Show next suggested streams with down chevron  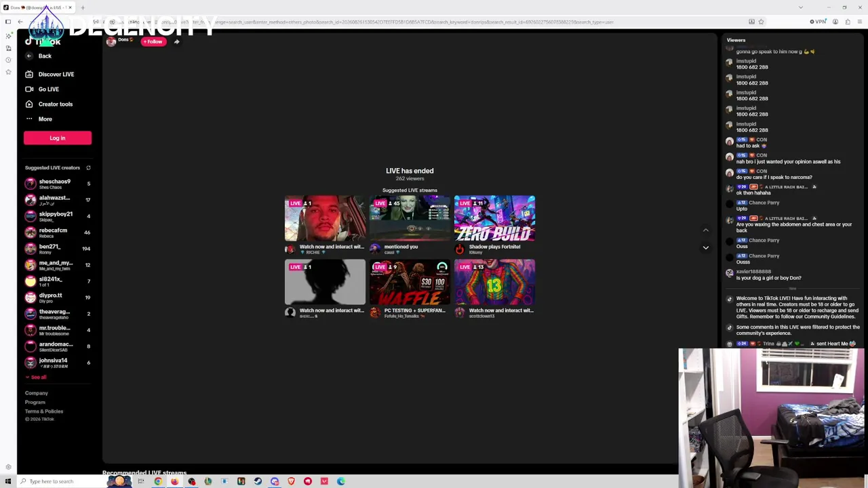pos(705,248)
